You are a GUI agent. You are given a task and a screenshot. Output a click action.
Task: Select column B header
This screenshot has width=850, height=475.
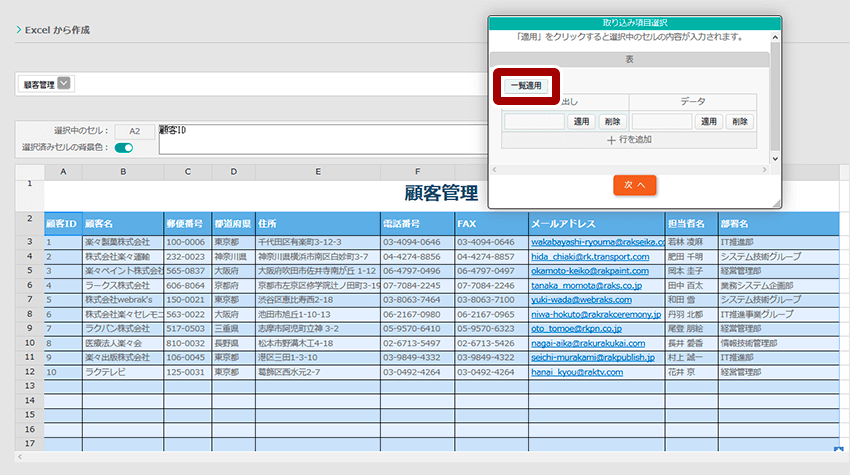point(123,172)
